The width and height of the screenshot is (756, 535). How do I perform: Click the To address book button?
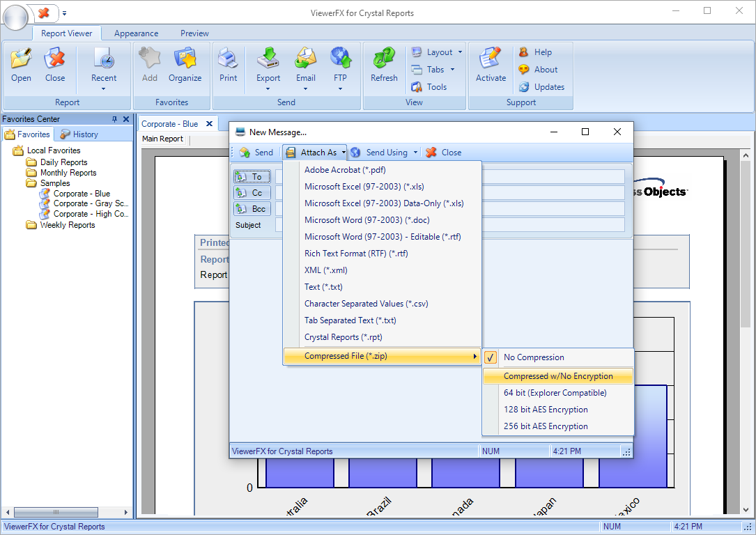point(252,177)
